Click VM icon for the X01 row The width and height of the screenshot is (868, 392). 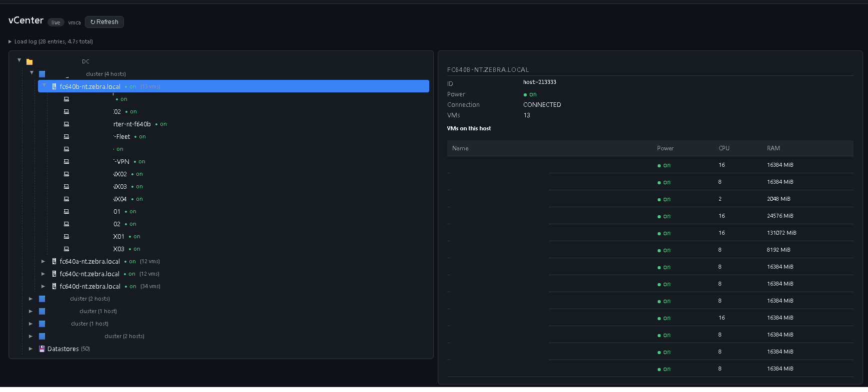click(66, 236)
